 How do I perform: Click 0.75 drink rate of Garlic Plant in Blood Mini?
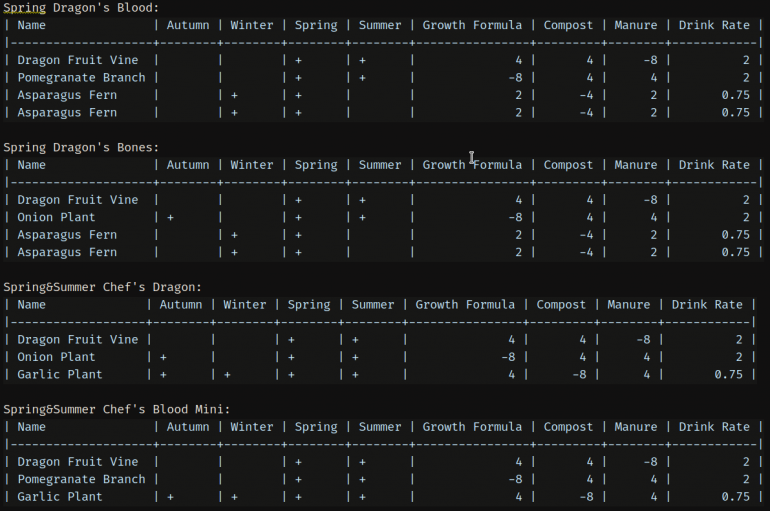736,497
